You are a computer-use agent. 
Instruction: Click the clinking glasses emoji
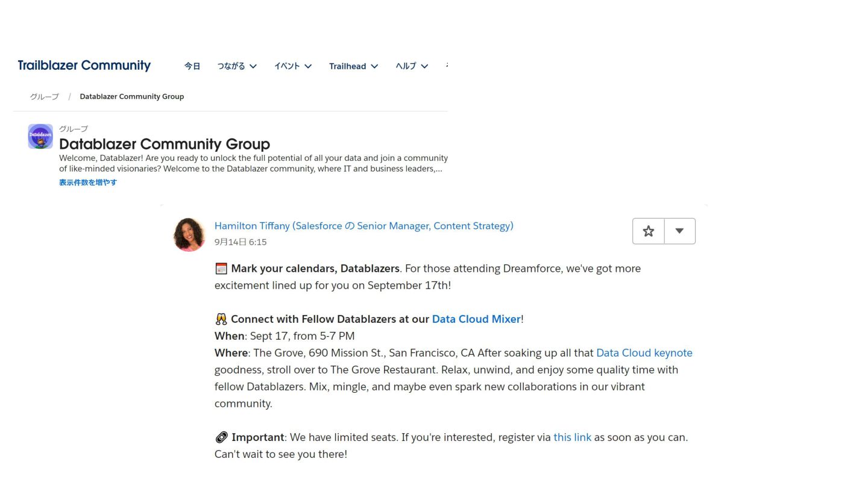(221, 319)
